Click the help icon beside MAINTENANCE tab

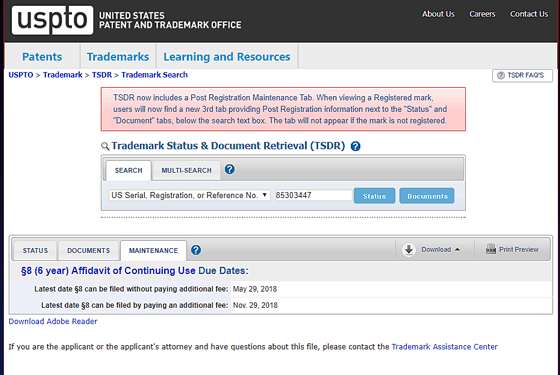tap(196, 250)
